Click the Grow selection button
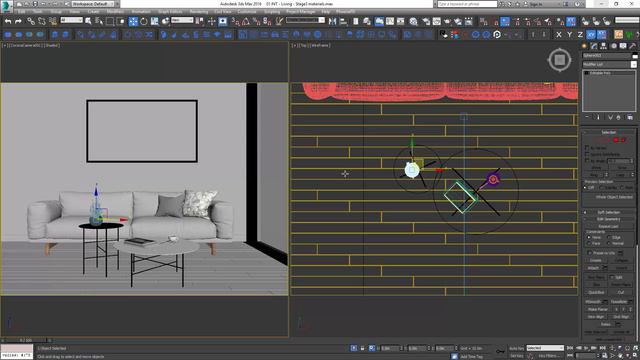 point(621,168)
